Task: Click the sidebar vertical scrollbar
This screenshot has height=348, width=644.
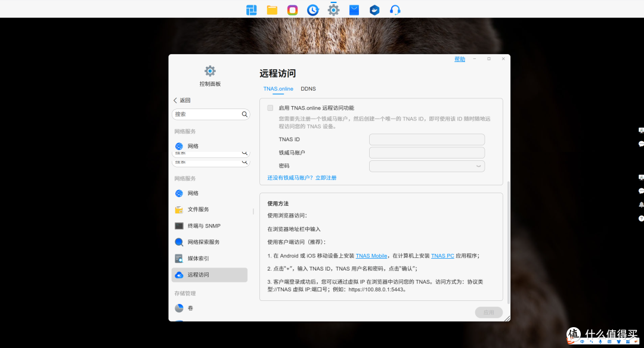Action: click(x=253, y=212)
